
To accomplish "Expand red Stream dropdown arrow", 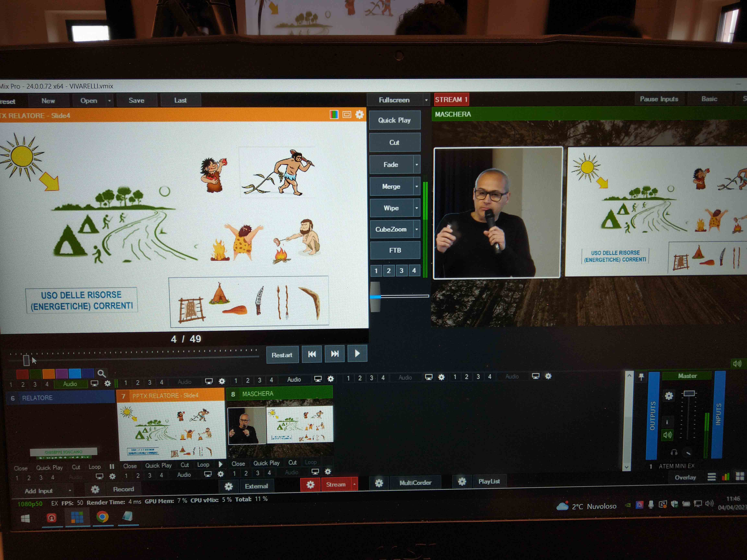I will [x=354, y=484].
